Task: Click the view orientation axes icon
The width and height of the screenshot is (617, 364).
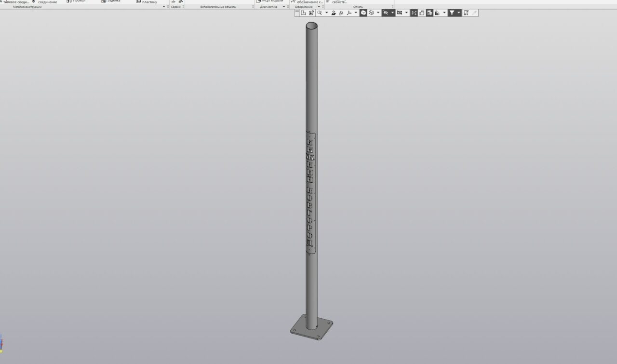Action: [x=349, y=13]
